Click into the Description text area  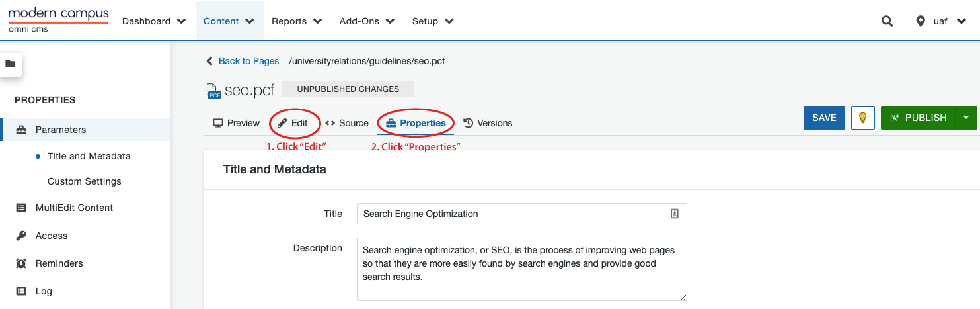(521, 269)
